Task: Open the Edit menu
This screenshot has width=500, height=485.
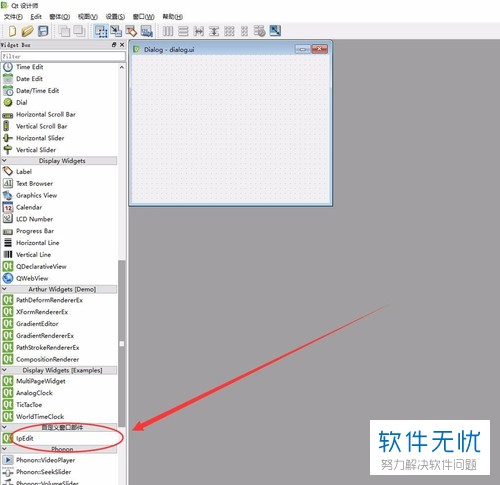Action: [x=36, y=17]
